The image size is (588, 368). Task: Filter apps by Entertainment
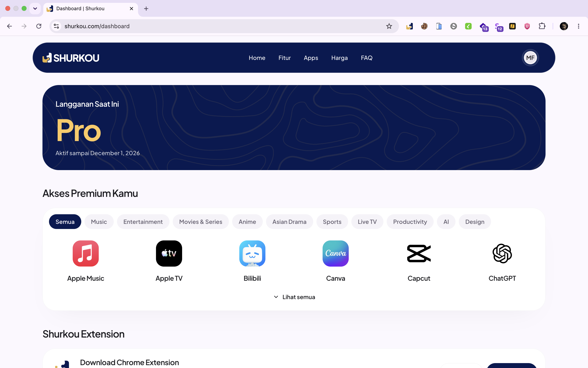coord(143,222)
